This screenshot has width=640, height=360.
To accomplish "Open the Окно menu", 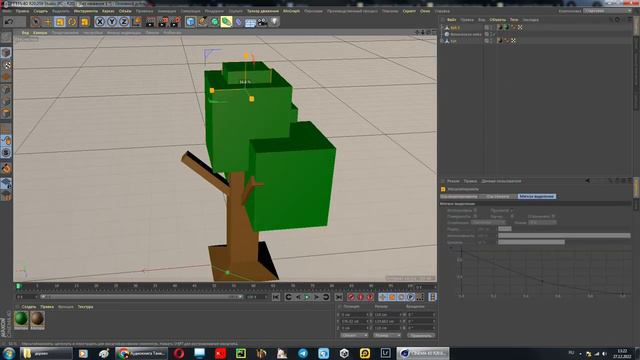I will click(425, 11).
